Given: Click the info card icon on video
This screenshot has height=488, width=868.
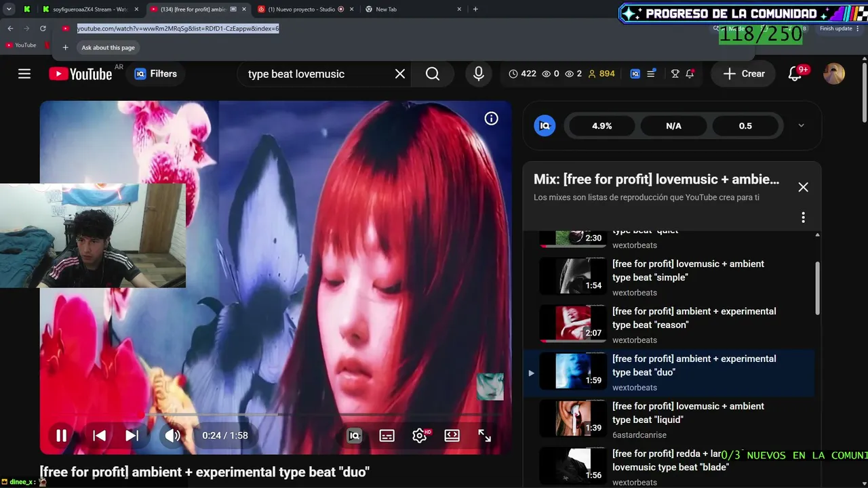Looking at the screenshot, I should (x=492, y=119).
